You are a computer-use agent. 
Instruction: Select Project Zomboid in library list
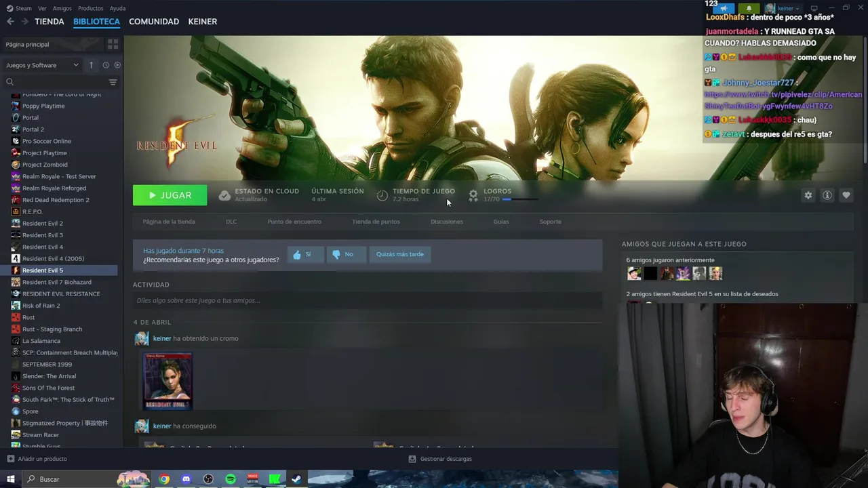45,165
